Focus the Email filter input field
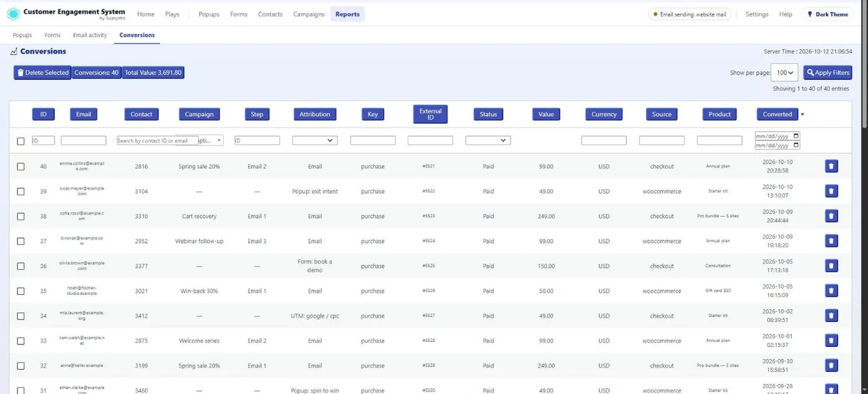 pyautogui.click(x=84, y=141)
